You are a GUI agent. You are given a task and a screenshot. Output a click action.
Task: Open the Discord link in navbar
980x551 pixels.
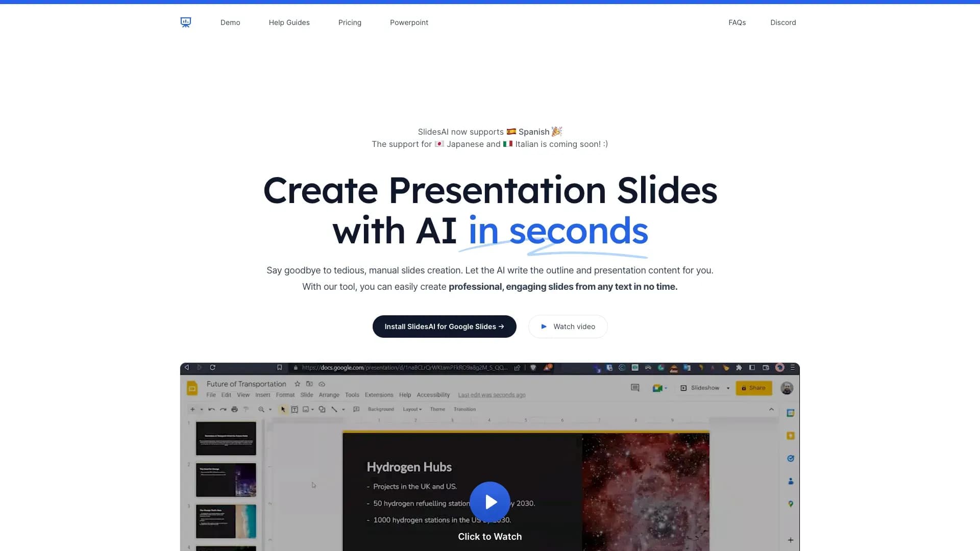coord(783,22)
